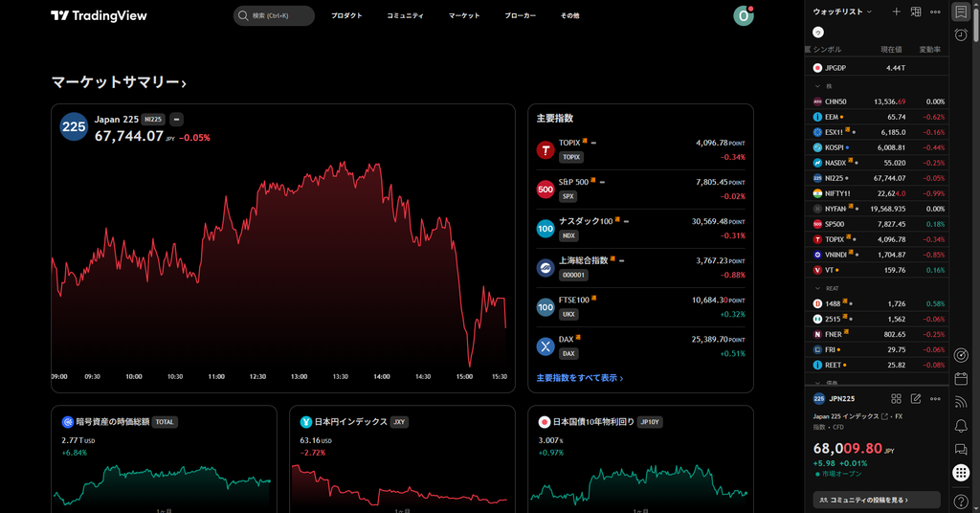Image resolution: width=980 pixels, height=513 pixels.
Task: Open the Japan 225 index external link icon
Action: tap(884, 416)
